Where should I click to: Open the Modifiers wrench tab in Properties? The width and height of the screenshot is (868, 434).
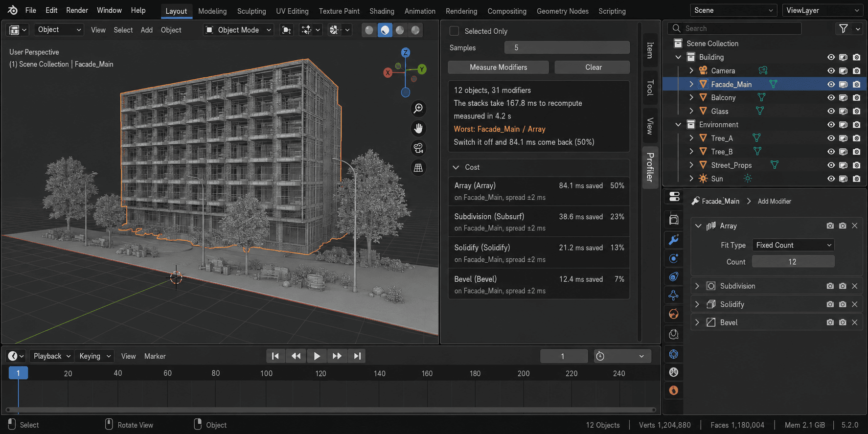(674, 240)
